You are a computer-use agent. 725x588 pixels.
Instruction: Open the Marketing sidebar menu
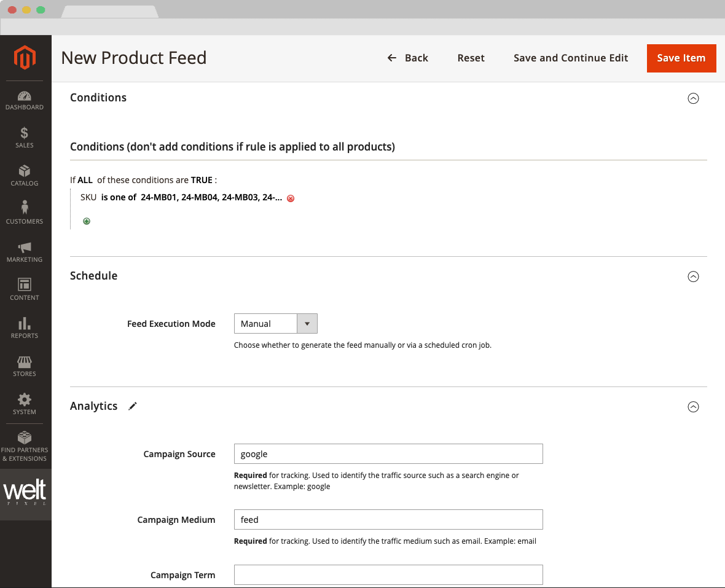pyautogui.click(x=25, y=252)
